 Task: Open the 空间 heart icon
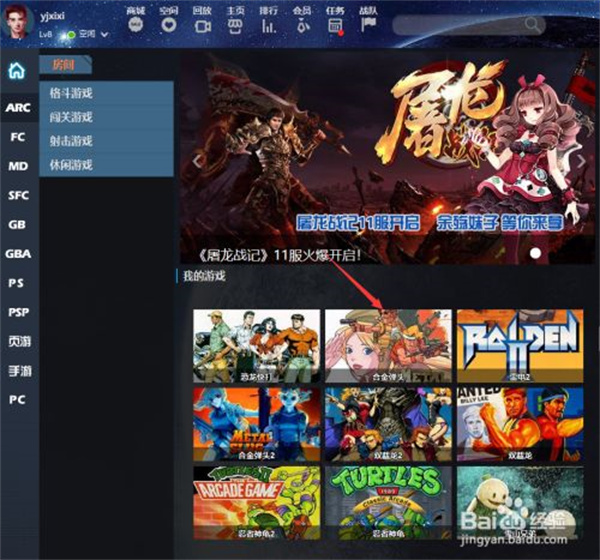(169, 25)
